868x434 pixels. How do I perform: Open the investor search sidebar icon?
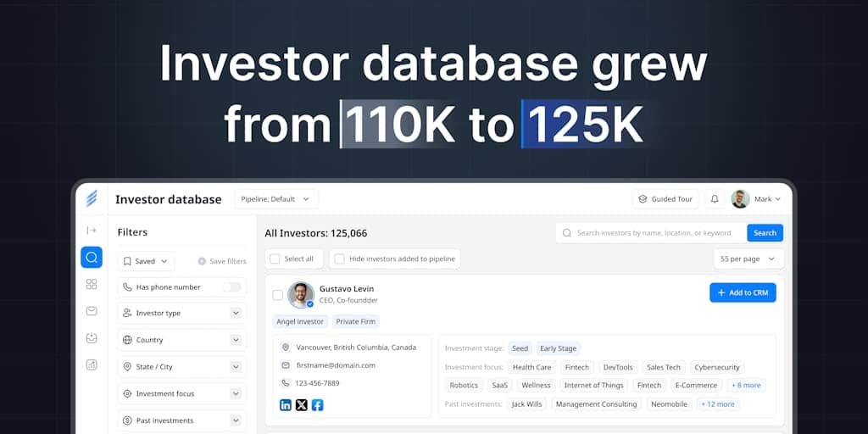click(92, 258)
